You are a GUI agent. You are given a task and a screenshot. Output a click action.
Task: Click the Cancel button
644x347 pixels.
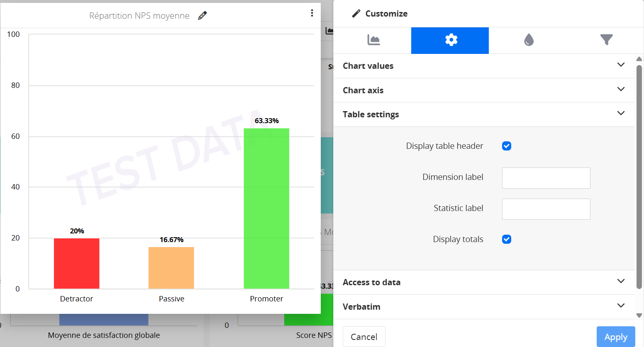click(x=364, y=337)
